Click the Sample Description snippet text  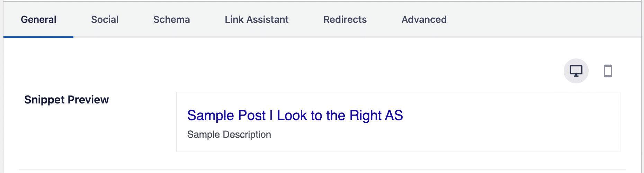point(229,134)
